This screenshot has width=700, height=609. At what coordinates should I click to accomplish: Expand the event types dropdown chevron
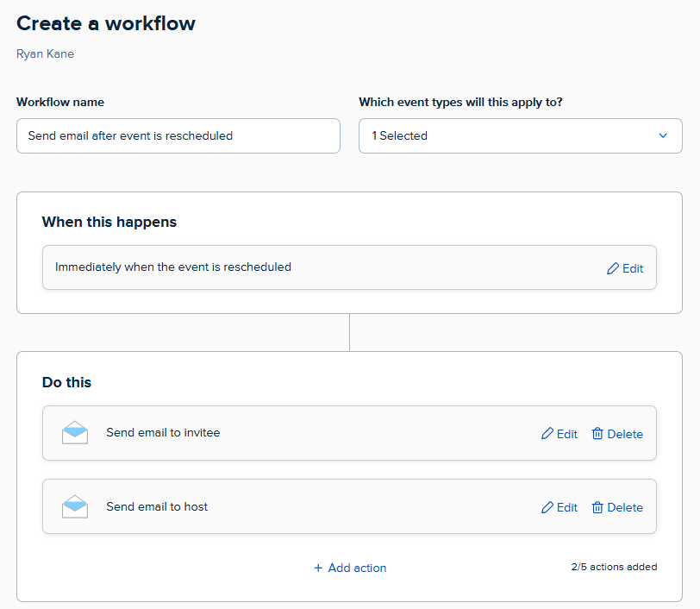[x=663, y=135]
